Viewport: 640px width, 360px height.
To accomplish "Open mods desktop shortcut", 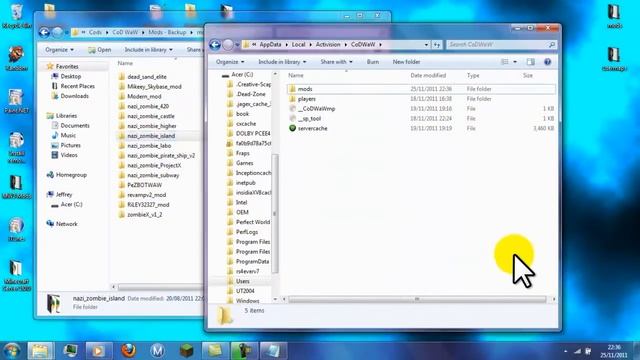I will tap(614, 16).
